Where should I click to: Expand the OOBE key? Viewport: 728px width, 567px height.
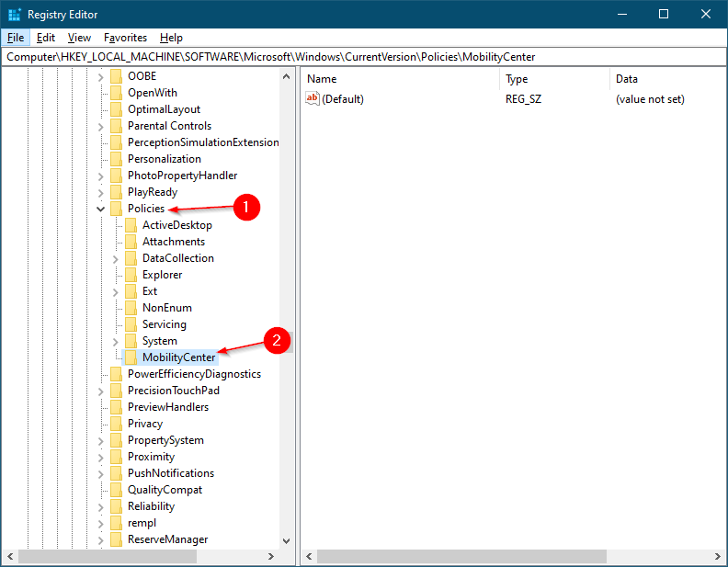(101, 77)
